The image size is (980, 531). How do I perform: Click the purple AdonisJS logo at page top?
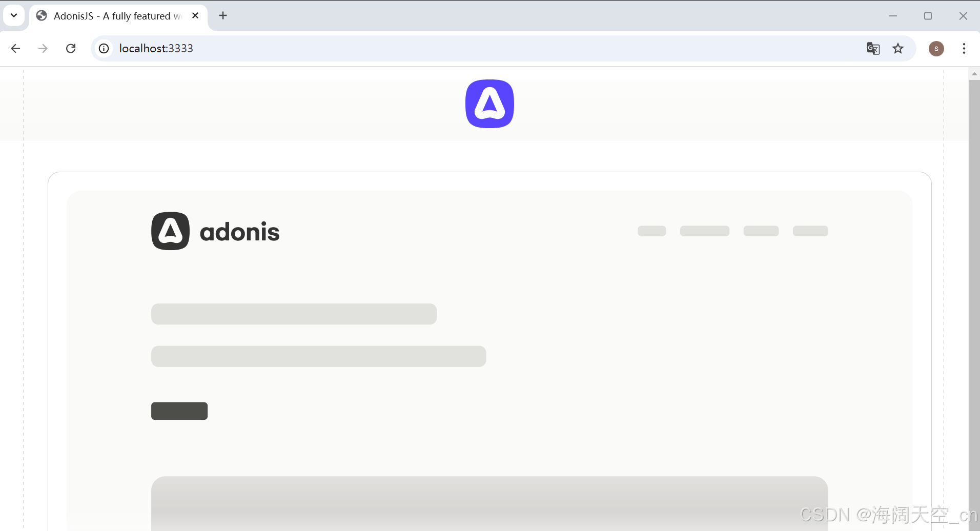[x=489, y=104]
